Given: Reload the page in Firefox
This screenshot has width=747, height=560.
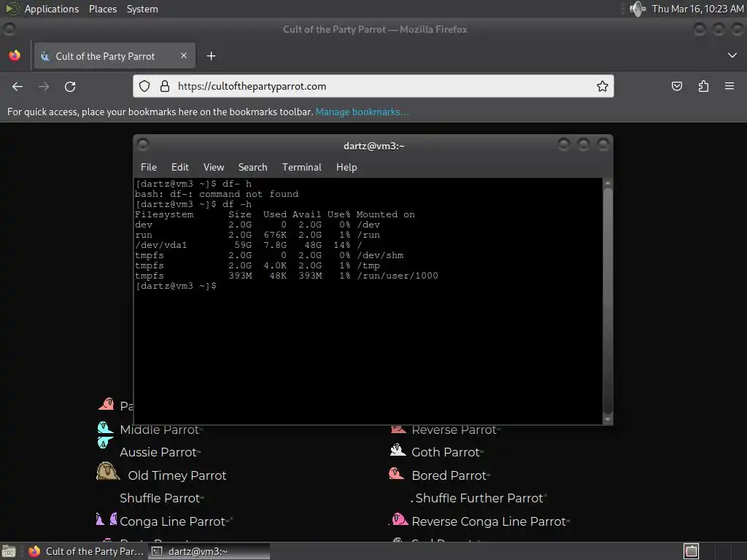Looking at the screenshot, I should [x=70, y=86].
